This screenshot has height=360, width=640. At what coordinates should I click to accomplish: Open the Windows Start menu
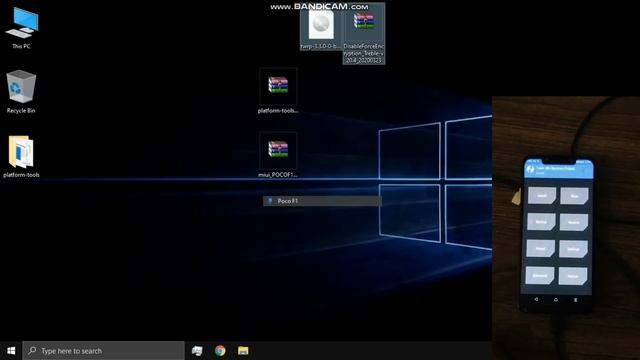point(11,351)
